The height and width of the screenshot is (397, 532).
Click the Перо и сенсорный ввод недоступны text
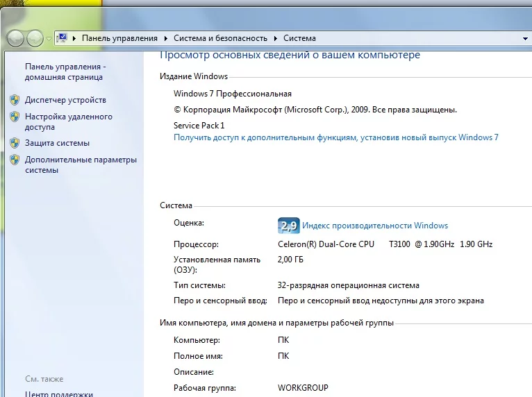381,301
